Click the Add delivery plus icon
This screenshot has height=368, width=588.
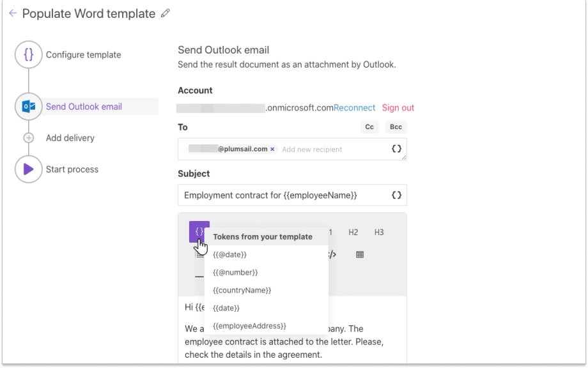click(29, 138)
